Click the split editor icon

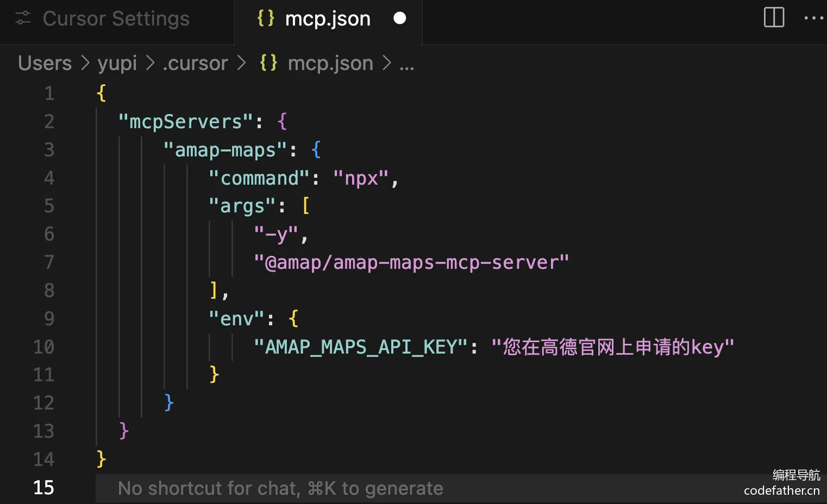pyautogui.click(x=774, y=17)
